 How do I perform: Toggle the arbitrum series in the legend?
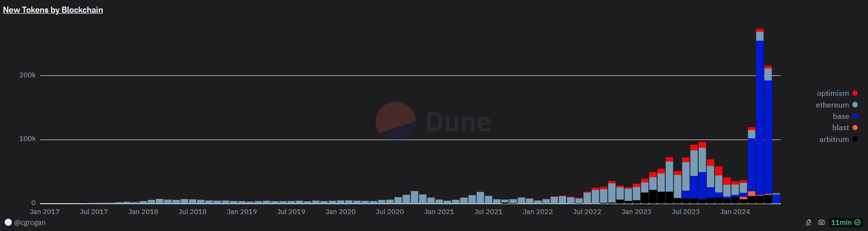(x=838, y=140)
